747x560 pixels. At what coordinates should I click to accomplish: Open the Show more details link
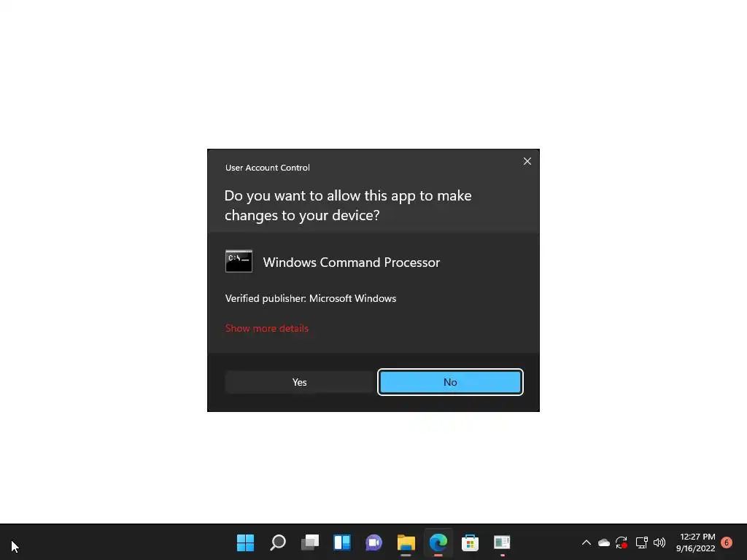[267, 328]
